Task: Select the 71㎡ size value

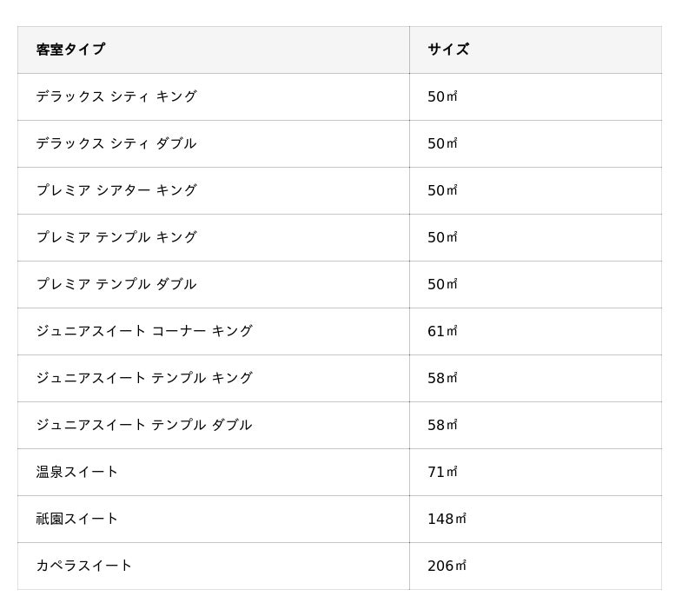Action: (442, 472)
